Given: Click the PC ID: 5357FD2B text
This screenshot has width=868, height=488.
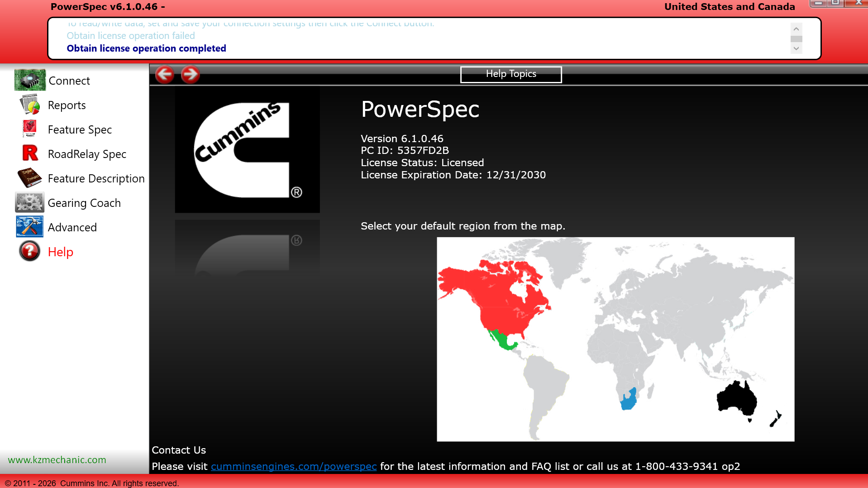Looking at the screenshot, I should point(405,150).
